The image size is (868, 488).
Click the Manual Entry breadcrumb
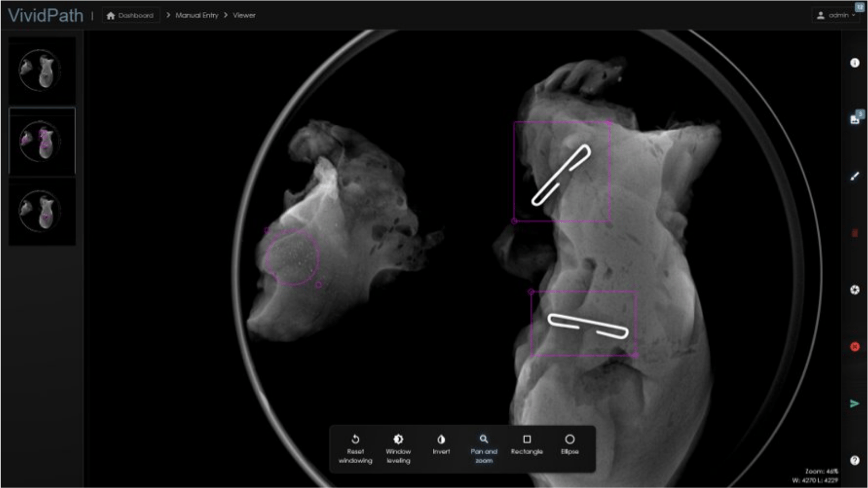point(196,15)
